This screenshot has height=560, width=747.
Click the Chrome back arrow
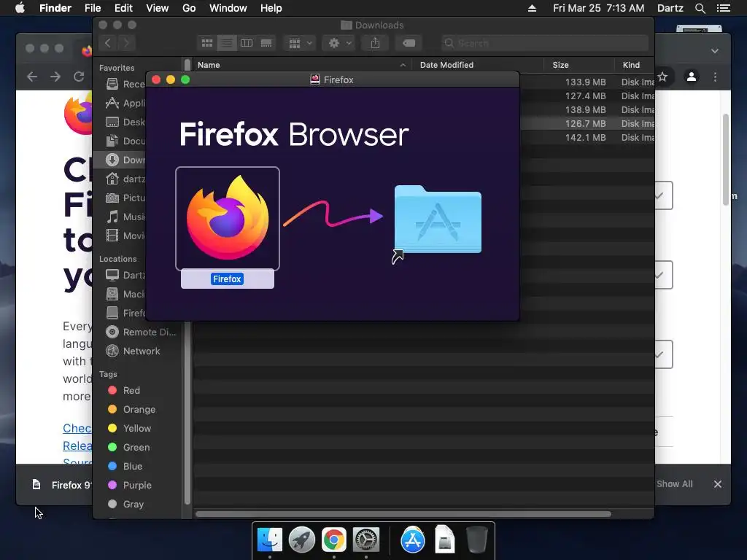tap(32, 77)
